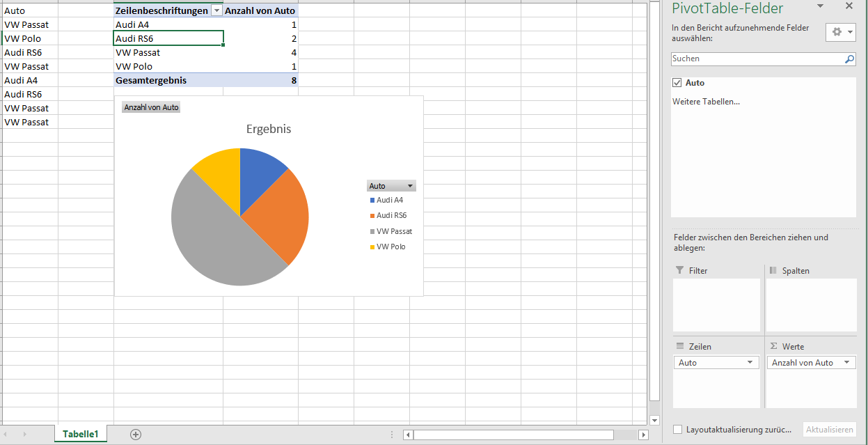Viewport: 868px width, 445px height.
Task: Click the blue Audi A4 legend marker
Action: [x=372, y=201]
